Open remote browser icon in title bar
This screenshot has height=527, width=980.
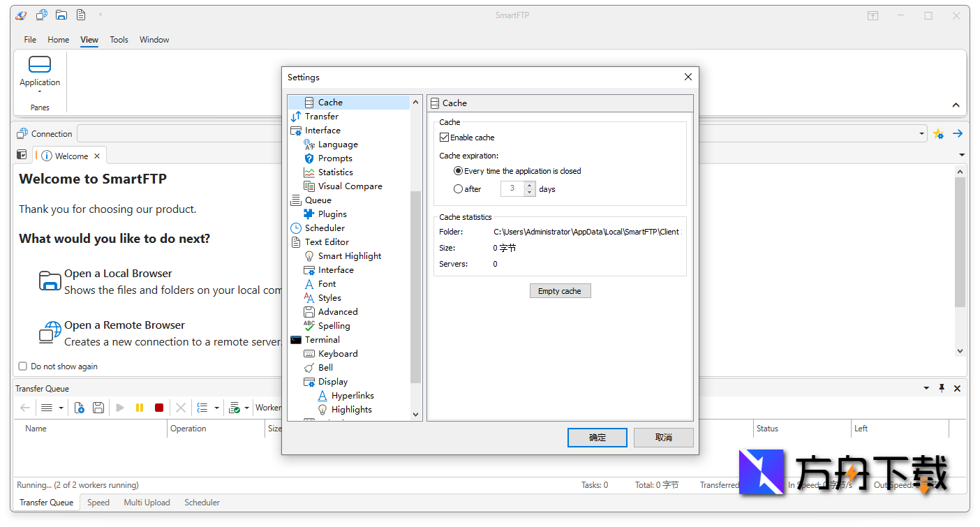tap(42, 15)
